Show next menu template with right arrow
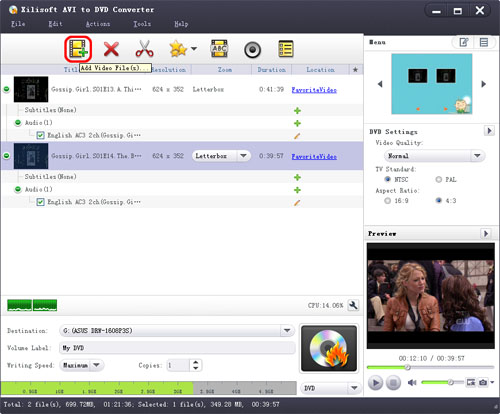500x414 pixels. (x=484, y=84)
